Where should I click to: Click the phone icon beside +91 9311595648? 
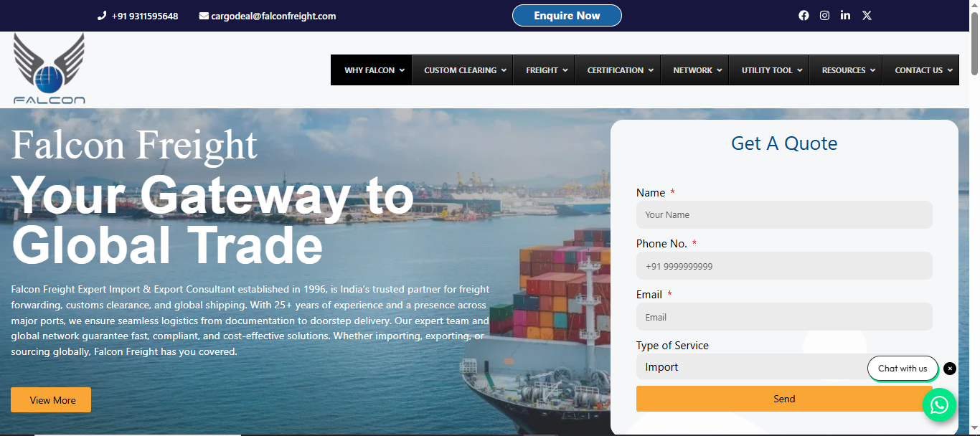click(102, 16)
